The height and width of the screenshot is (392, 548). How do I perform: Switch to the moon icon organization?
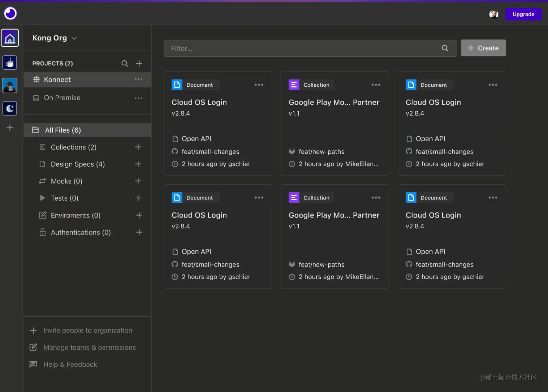click(10, 108)
